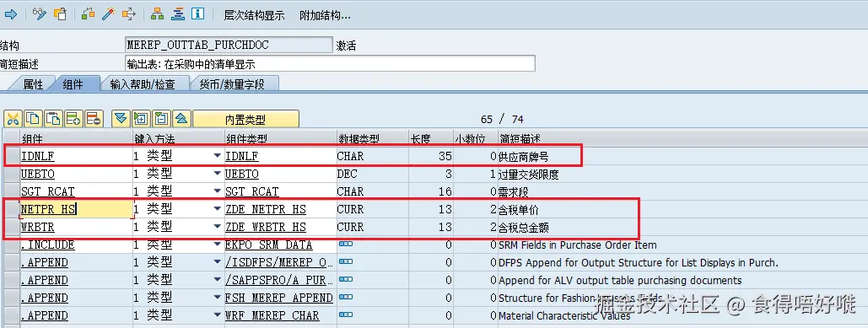Select the row selector for IDNLF row

click(11, 157)
